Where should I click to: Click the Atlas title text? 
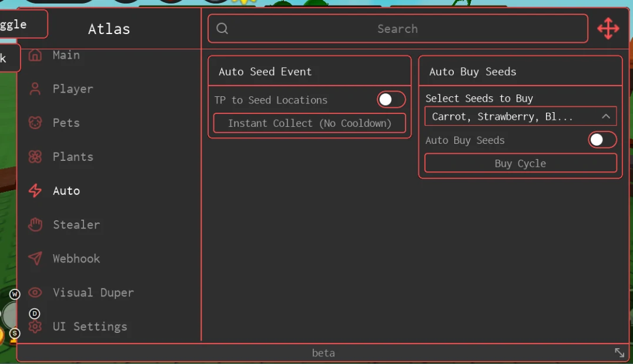[109, 29]
